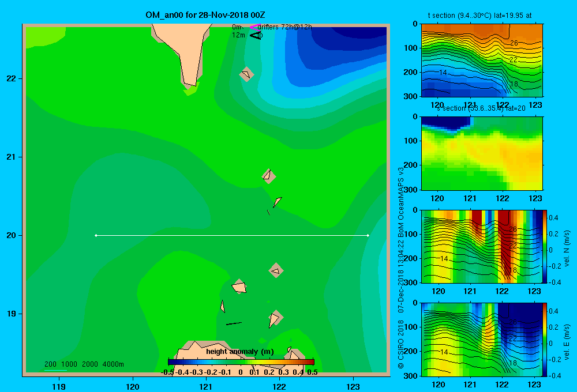This screenshot has width=577, height=392.
Task: Click longitude tick label 122 on main map
Action: [280, 387]
